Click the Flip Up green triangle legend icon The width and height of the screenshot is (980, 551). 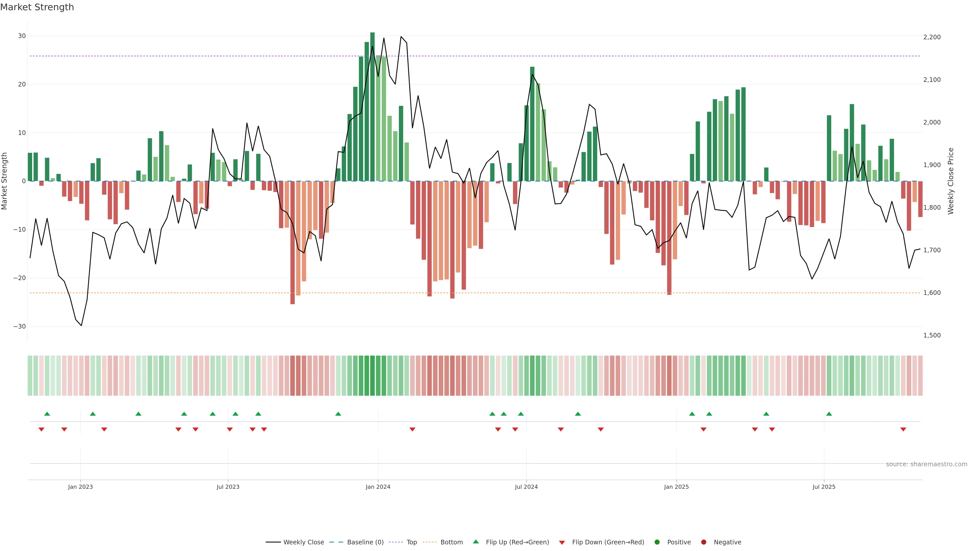tap(475, 542)
